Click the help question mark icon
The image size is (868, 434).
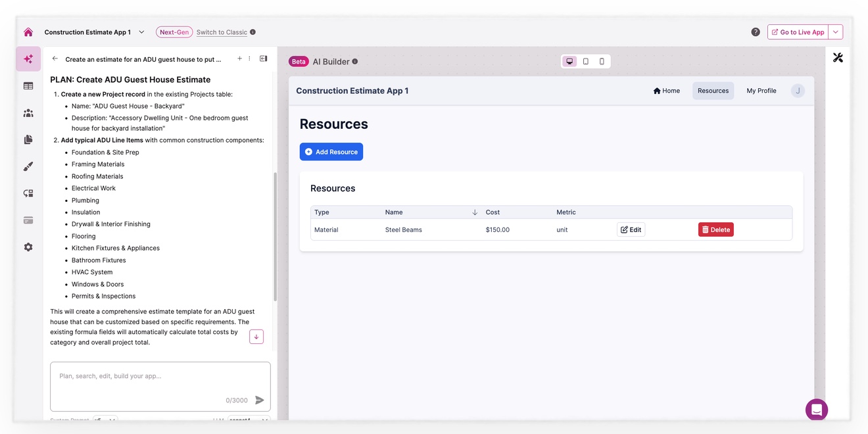[756, 32]
